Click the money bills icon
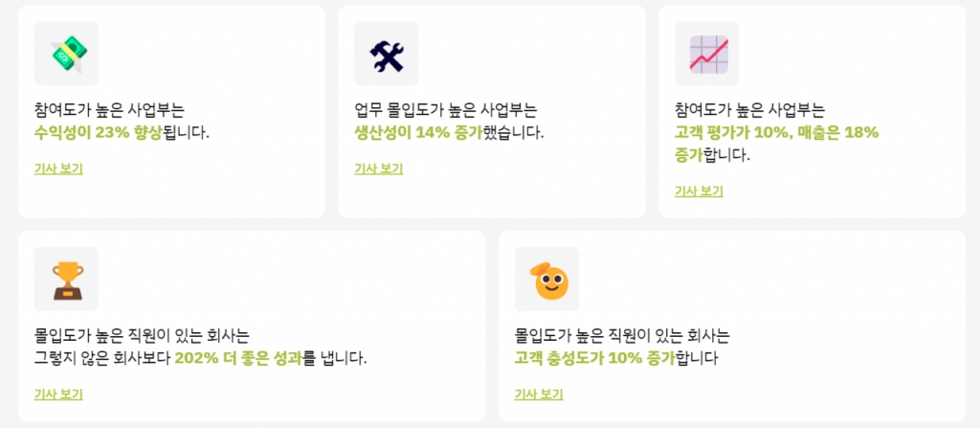This screenshot has width=980, height=428. (66, 54)
